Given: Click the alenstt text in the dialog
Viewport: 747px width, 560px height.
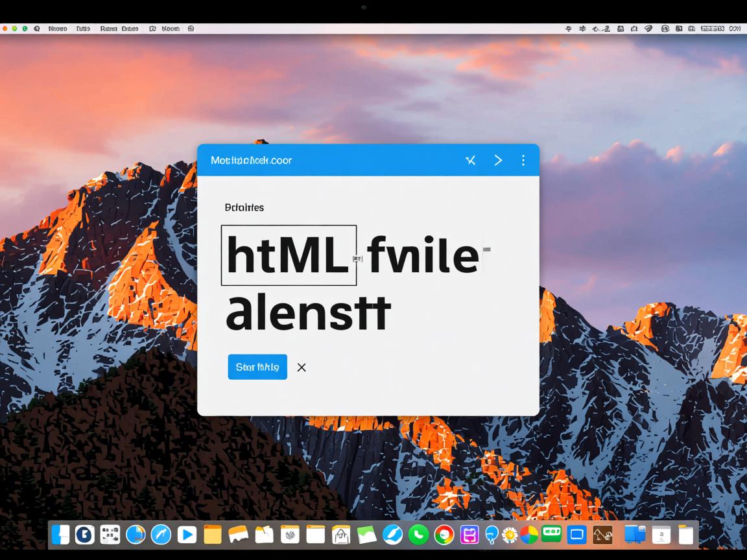Looking at the screenshot, I should click(x=308, y=314).
